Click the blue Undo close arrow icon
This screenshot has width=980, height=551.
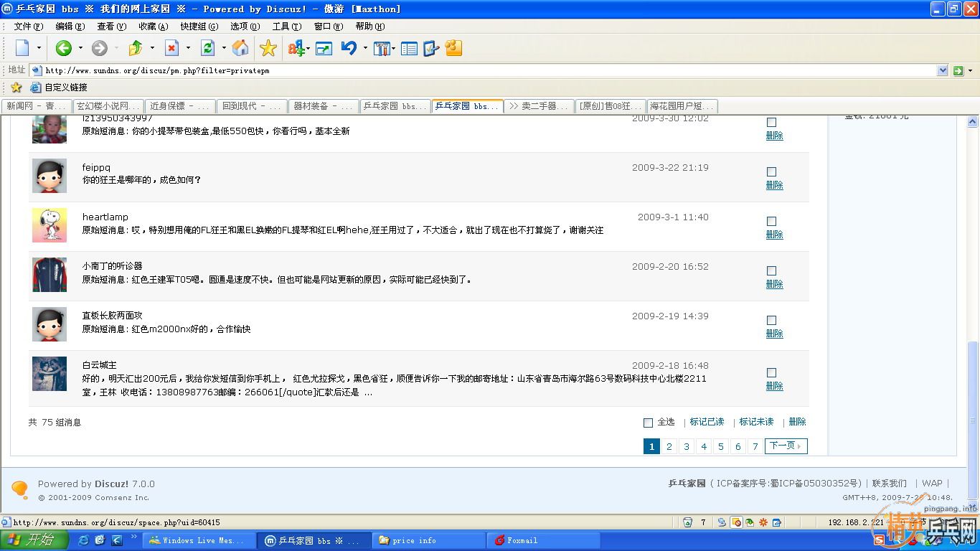point(349,48)
